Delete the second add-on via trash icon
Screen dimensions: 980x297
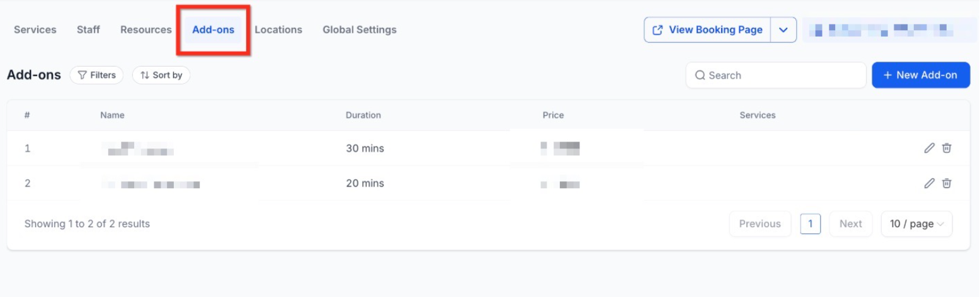click(947, 184)
